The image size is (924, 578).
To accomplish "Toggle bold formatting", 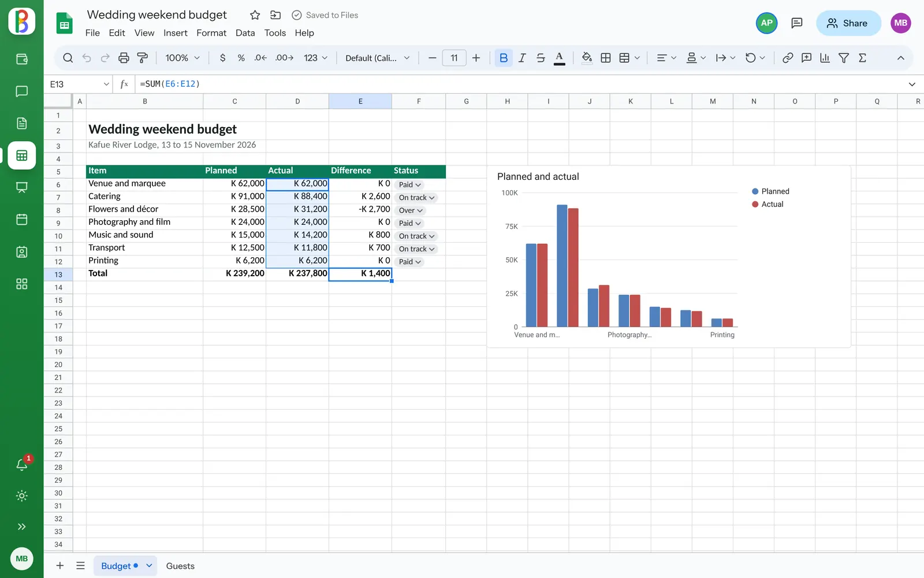I will click(504, 58).
